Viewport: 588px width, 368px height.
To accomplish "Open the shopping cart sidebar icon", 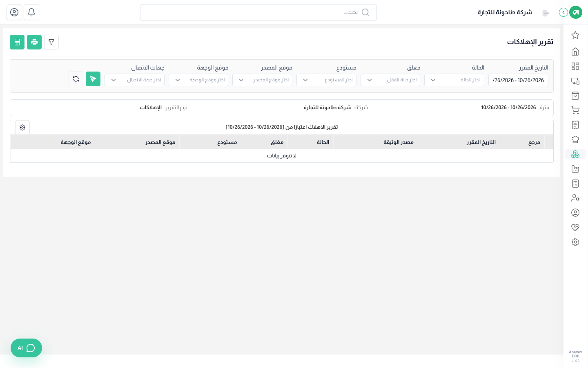I will [575, 110].
